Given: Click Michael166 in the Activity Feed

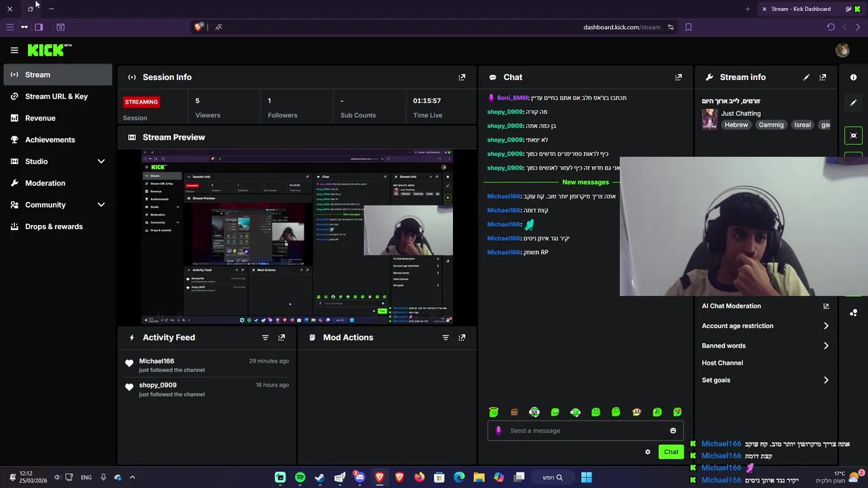Looking at the screenshot, I should [157, 361].
